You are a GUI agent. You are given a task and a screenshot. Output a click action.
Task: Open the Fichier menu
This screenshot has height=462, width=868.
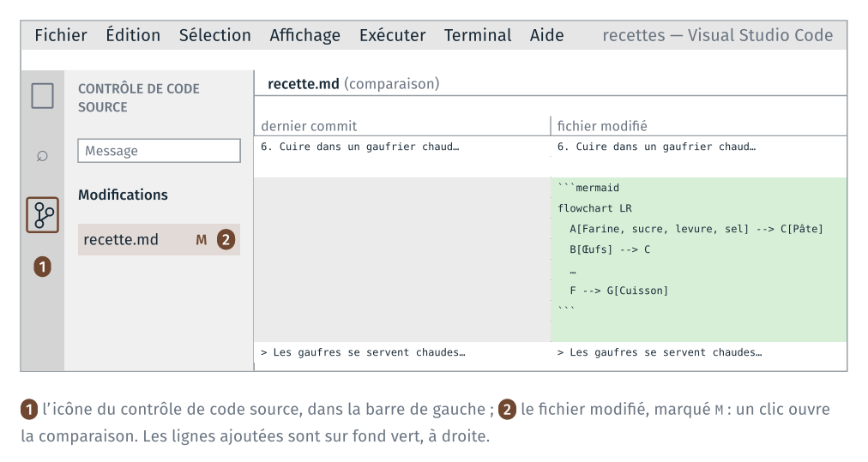(61, 35)
